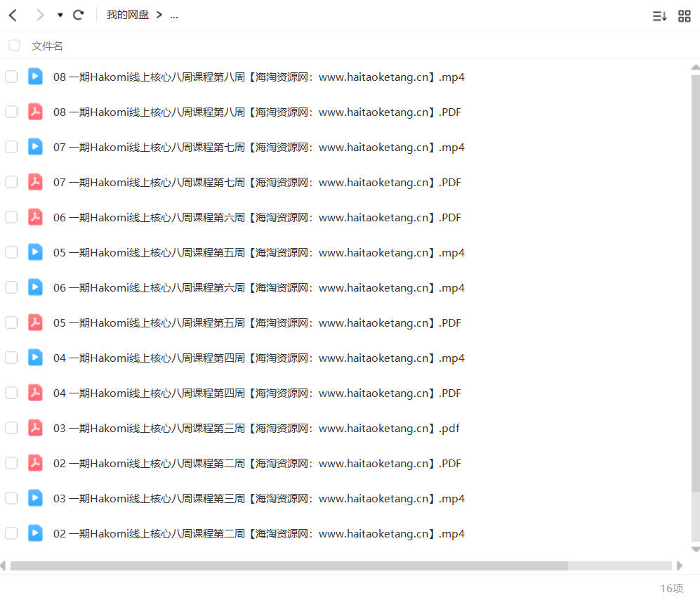Check the box for 04 第四周 .mp4
700x600 pixels.
[11, 358]
